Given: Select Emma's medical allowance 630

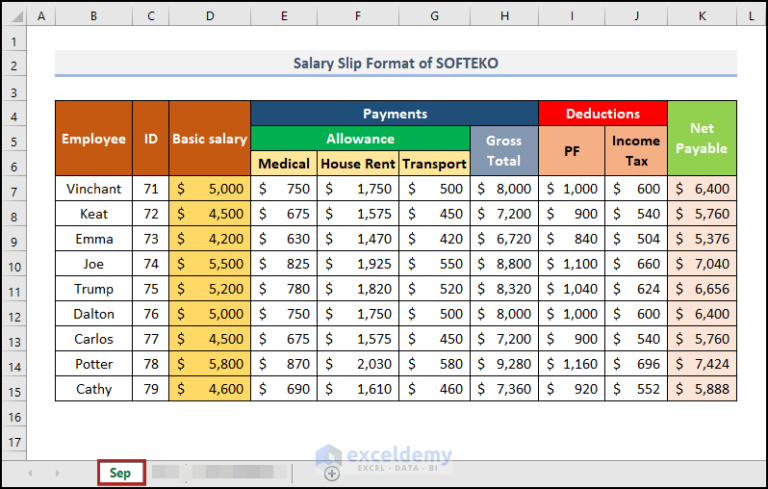Looking at the screenshot, I should 284,239.
